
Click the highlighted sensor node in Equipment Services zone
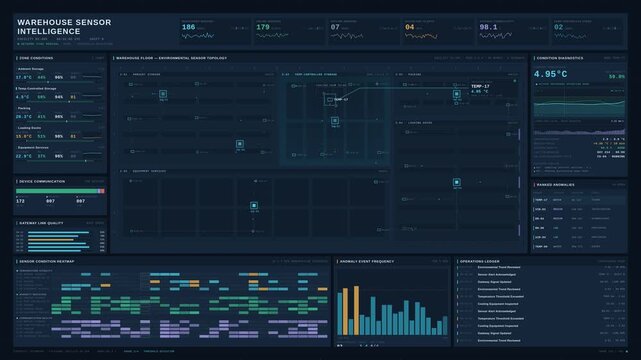click(x=254, y=205)
